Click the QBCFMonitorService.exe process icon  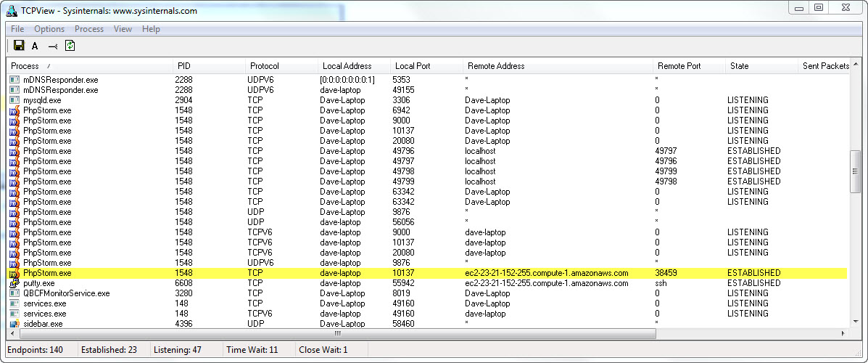pyautogui.click(x=15, y=293)
